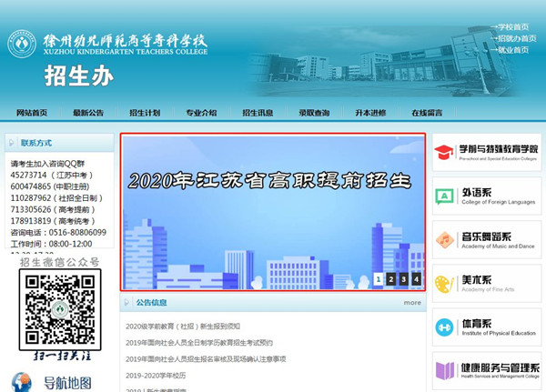
Task: Open the Health Services and Management book icon
Action: (x=445, y=370)
